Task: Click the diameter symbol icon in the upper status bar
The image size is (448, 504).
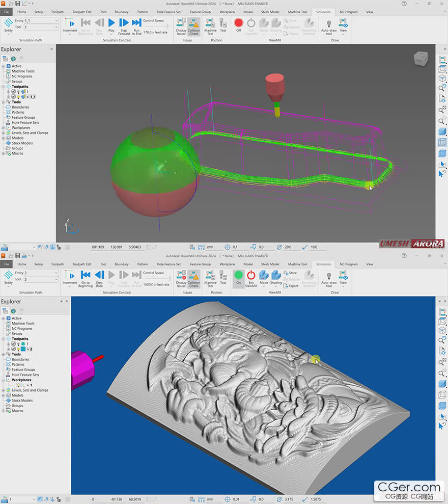Action: point(279,247)
